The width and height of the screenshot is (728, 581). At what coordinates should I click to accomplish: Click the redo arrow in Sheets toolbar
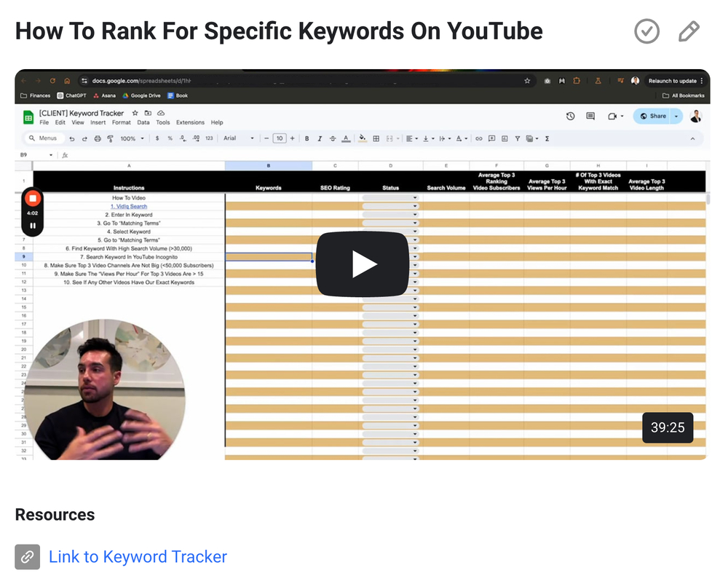(x=84, y=138)
